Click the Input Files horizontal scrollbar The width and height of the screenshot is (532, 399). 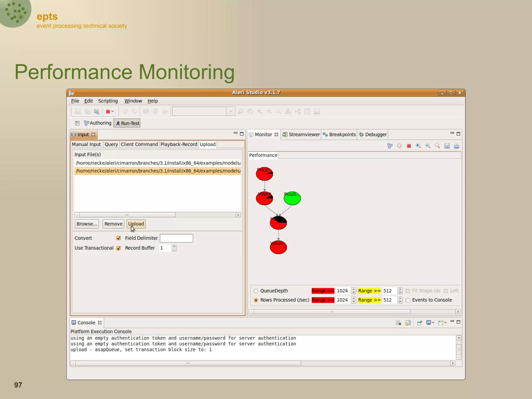(157, 215)
